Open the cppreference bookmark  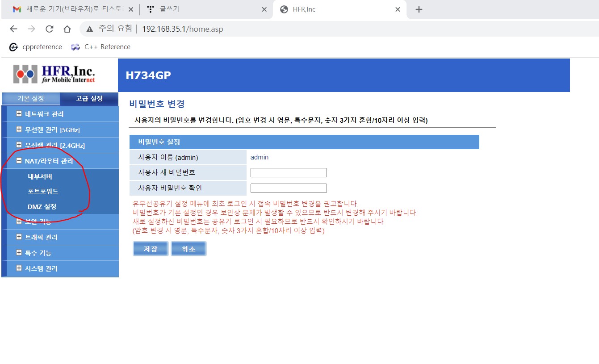click(x=36, y=47)
